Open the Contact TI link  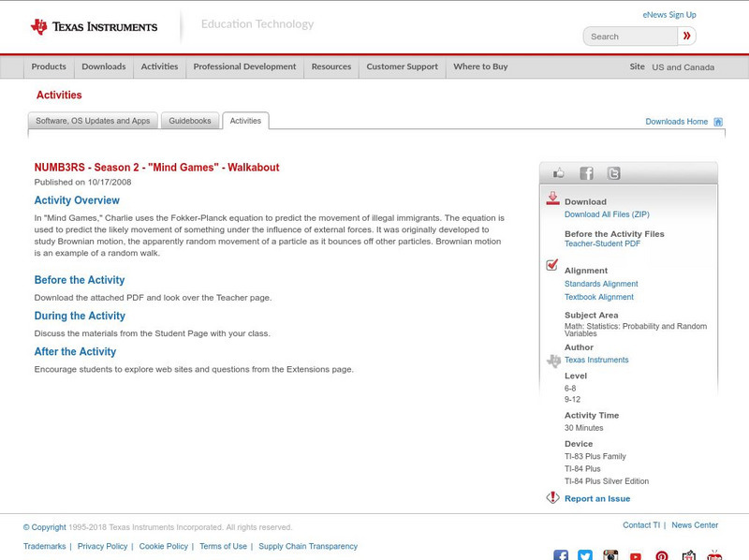(x=641, y=525)
